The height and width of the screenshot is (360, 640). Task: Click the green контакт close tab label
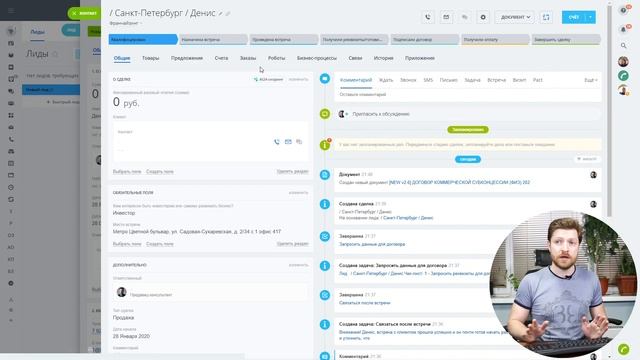pyautogui.click(x=84, y=13)
